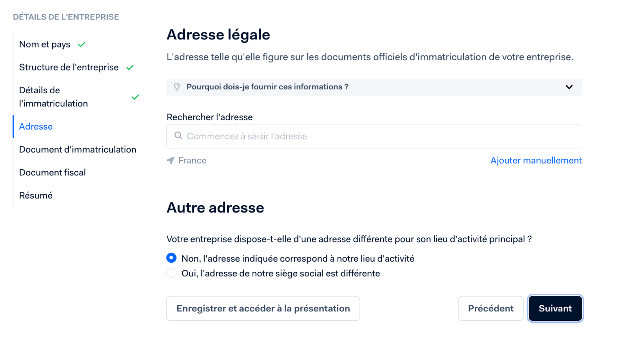This screenshot has width=642, height=364.
Task: Go to Document fiscal step
Action: pyautogui.click(x=52, y=173)
